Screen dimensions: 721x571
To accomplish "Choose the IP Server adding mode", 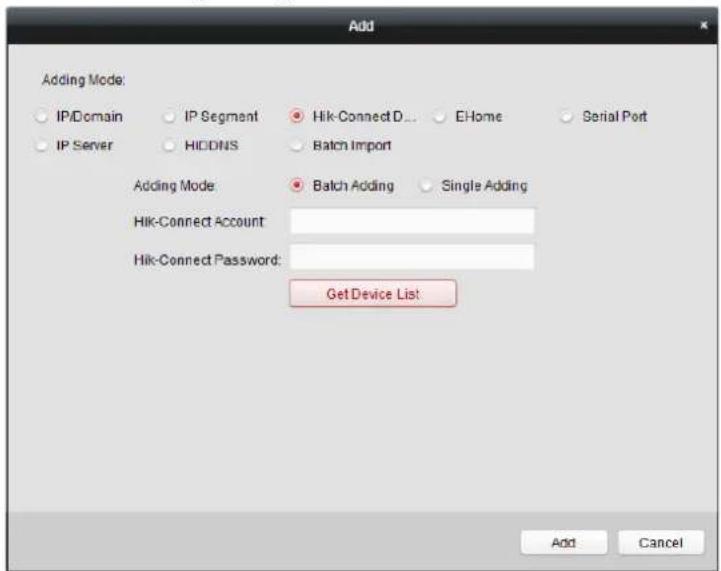I will (41, 145).
